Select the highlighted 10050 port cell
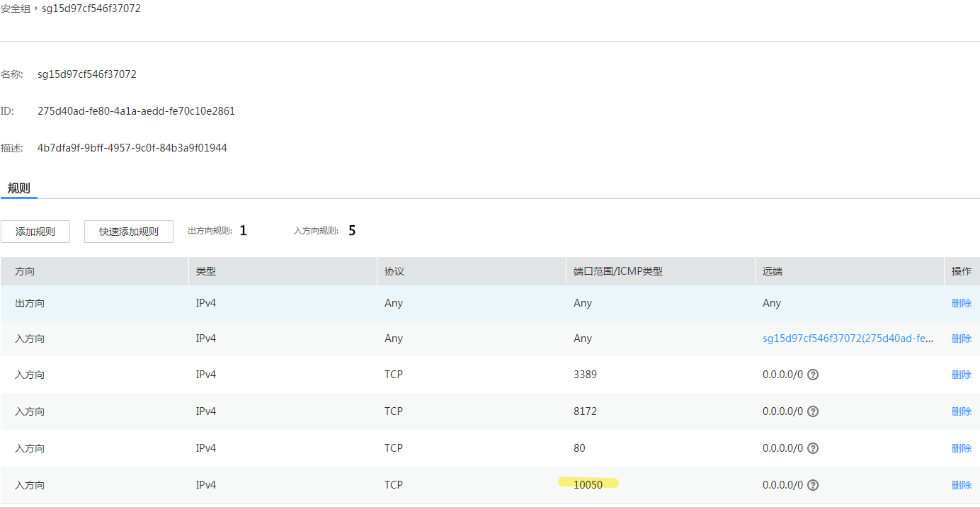The height and width of the screenshot is (507, 980). coord(588,485)
